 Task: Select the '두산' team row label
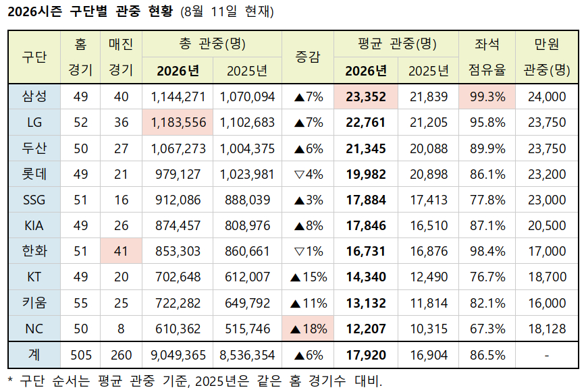click(34, 148)
